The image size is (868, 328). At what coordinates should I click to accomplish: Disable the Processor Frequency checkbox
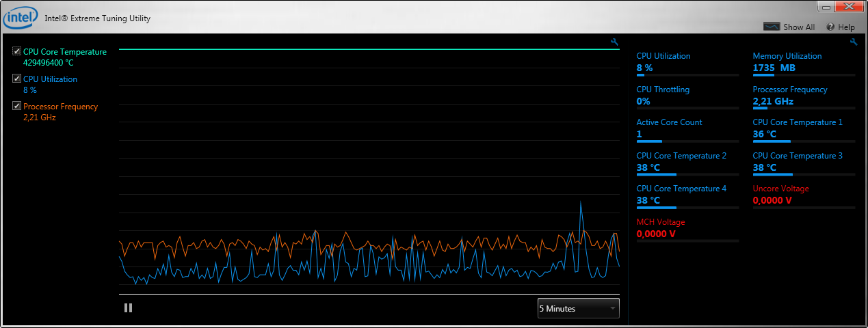click(x=16, y=106)
